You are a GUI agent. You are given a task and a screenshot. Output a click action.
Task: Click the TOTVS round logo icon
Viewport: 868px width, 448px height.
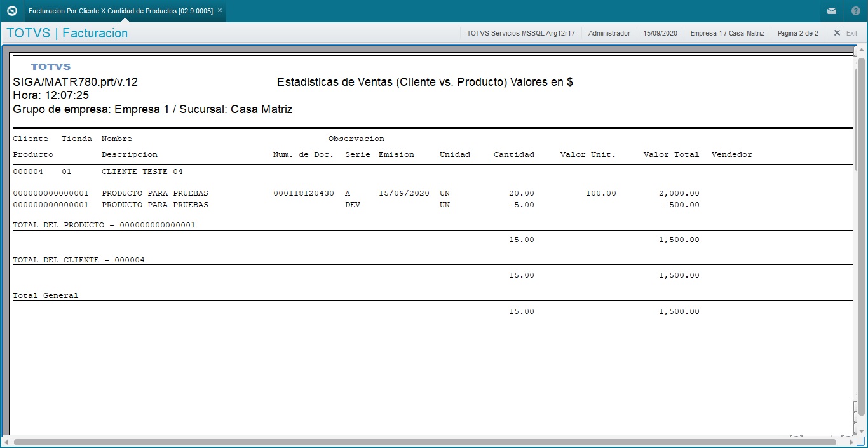coord(11,11)
